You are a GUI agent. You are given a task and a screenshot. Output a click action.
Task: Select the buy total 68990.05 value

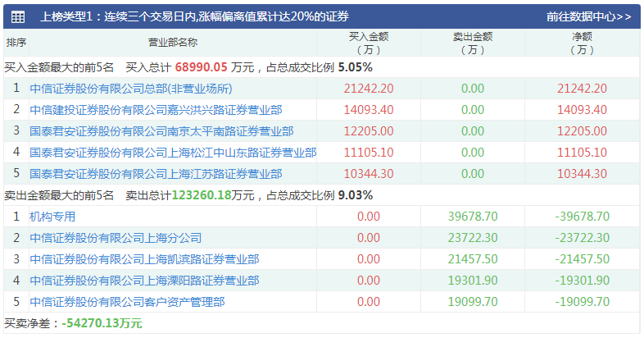202,67
